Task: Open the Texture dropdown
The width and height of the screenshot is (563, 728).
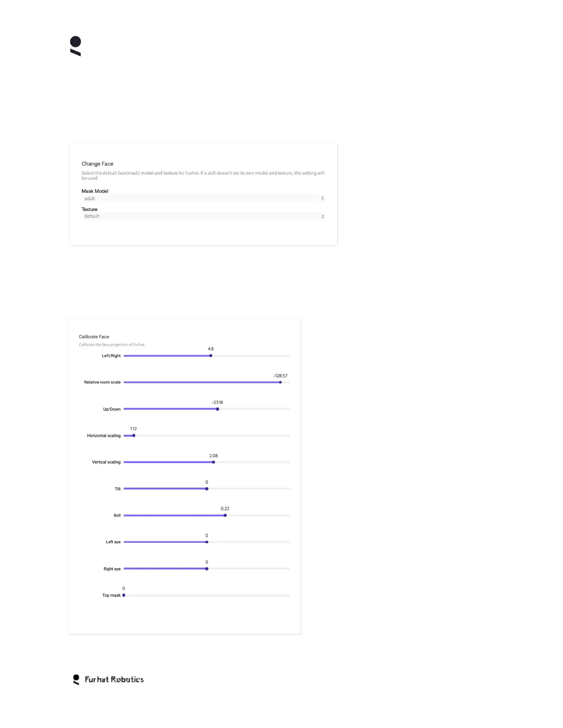Action: click(202, 216)
